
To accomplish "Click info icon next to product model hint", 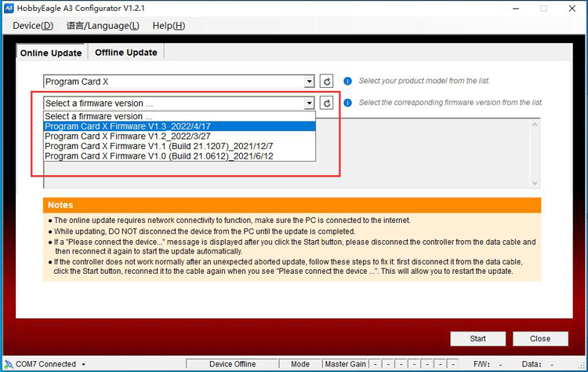I will [347, 82].
